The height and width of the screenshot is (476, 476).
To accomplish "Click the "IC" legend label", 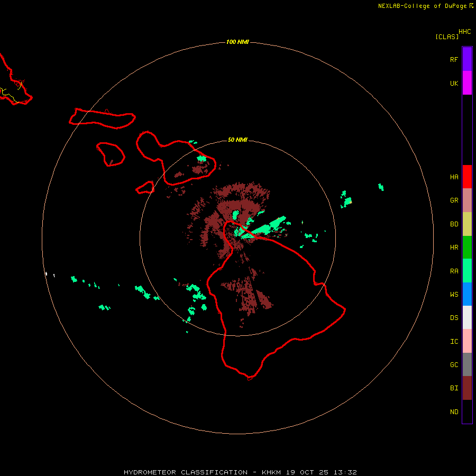I will 454,342.
